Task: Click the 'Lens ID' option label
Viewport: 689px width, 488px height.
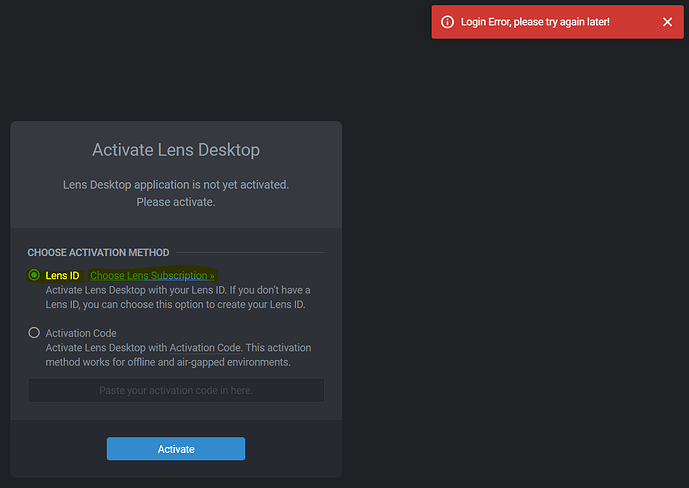Action: point(62,275)
